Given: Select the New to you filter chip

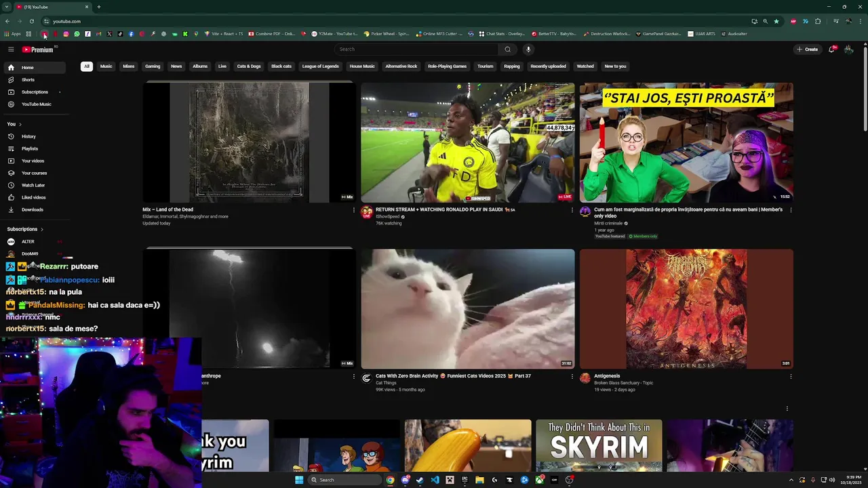Looking at the screenshot, I should tap(615, 66).
